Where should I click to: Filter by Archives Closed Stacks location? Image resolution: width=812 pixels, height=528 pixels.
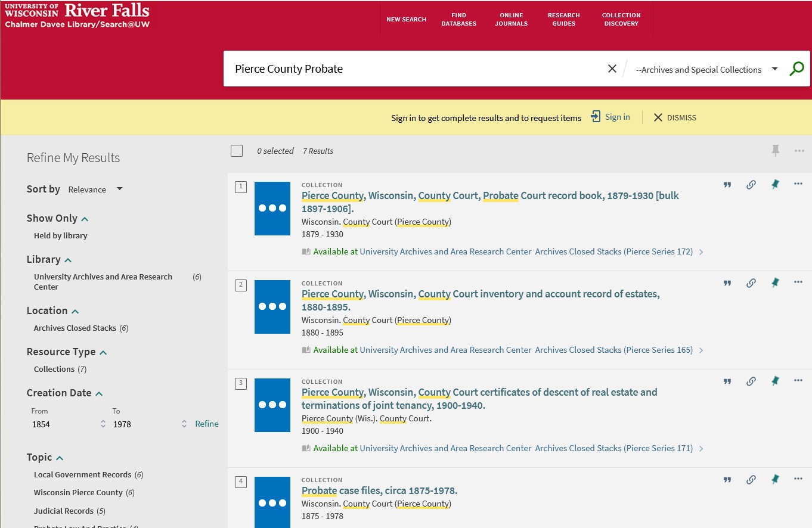pyautogui.click(x=75, y=328)
